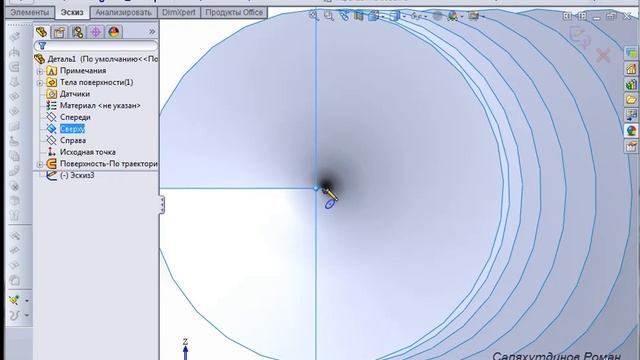Click the curves tool icon in left toolbar
The height and width of the screenshot is (360, 640).
14,315
